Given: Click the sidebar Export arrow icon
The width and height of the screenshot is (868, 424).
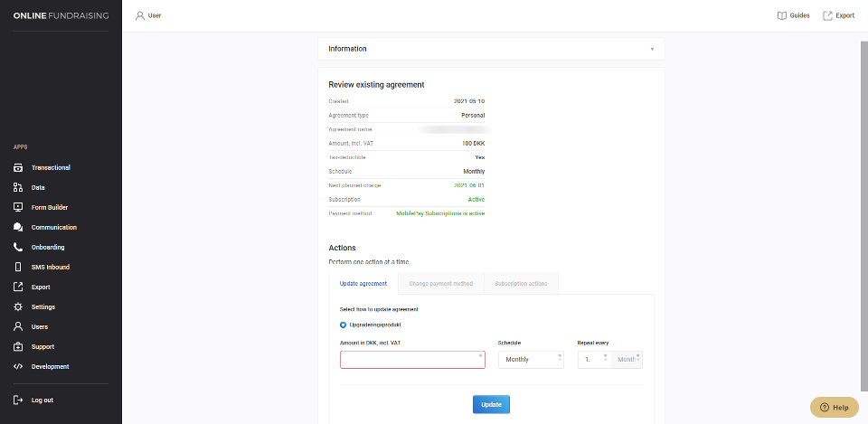Looking at the screenshot, I should click(18, 287).
